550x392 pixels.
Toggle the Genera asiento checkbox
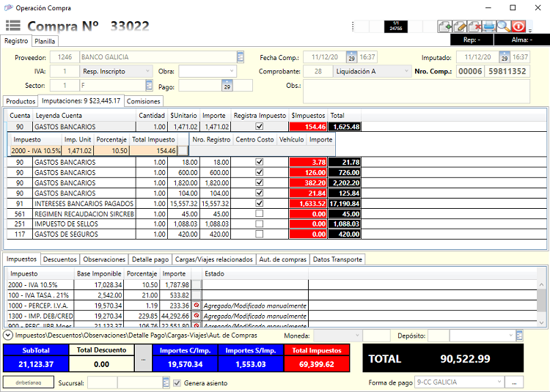pos(177,383)
